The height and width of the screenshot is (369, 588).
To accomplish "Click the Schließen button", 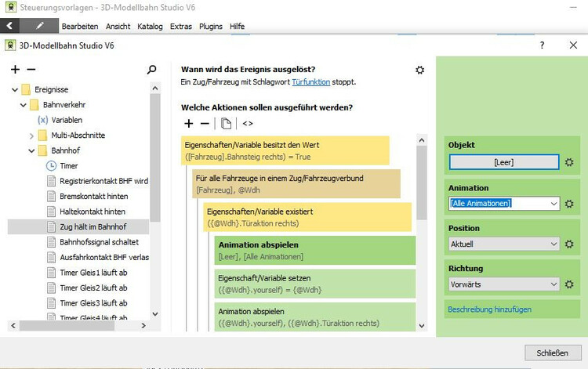I will (552, 353).
